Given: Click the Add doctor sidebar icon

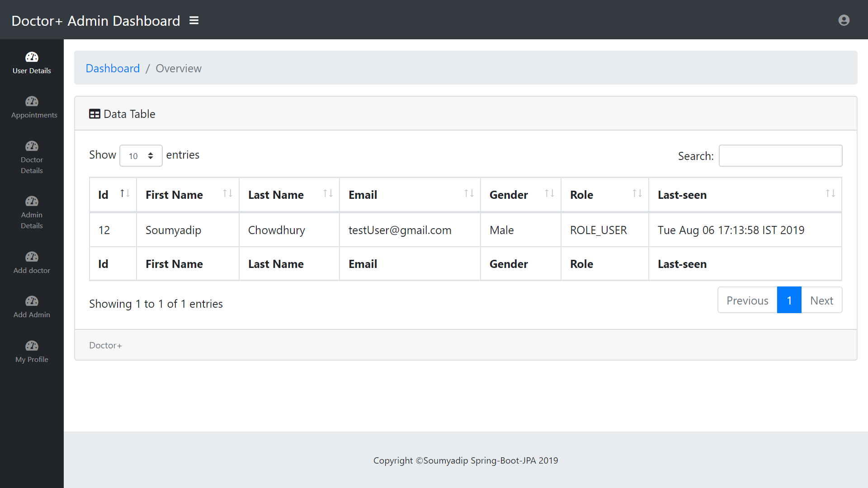Looking at the screenshot, I should pyautogui.click(x=32, y=257).
